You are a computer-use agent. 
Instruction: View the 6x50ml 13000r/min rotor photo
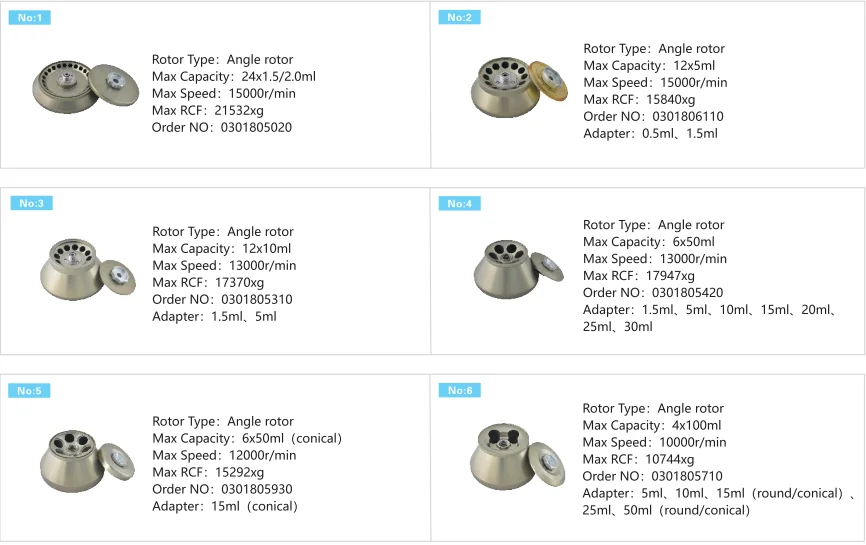click(x=516, y=266)
